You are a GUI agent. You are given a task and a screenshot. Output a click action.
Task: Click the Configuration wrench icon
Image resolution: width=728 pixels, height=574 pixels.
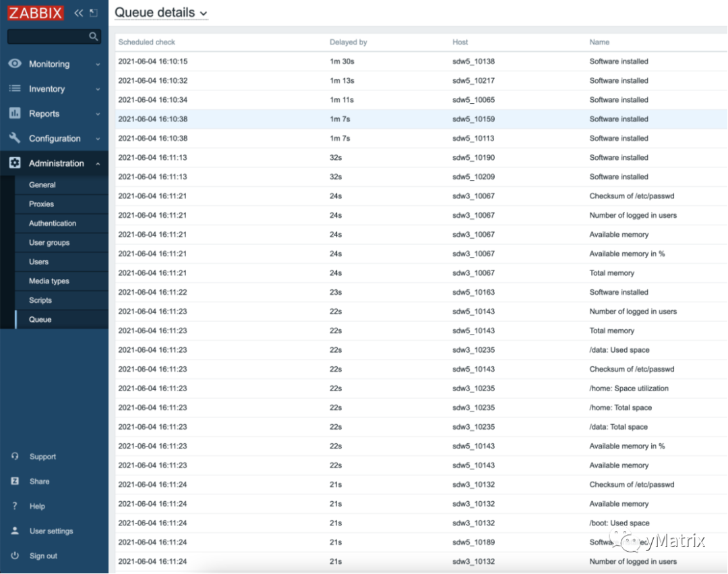15,138
